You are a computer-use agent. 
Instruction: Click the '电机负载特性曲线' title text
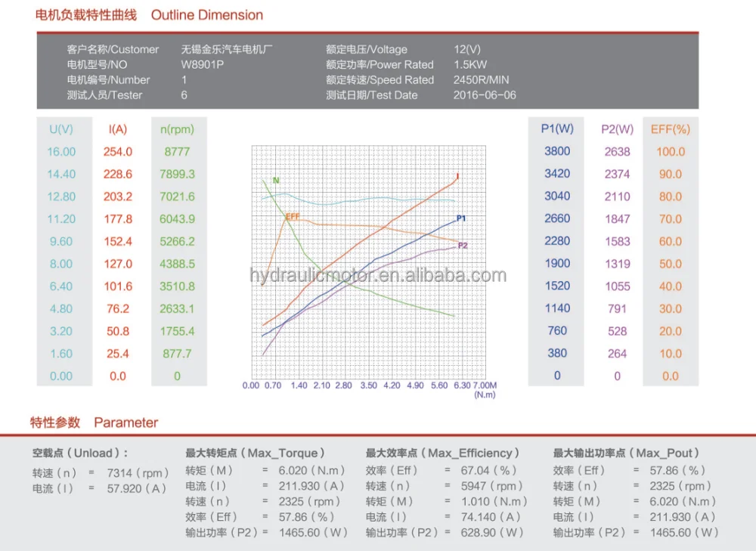click(86, 15)
